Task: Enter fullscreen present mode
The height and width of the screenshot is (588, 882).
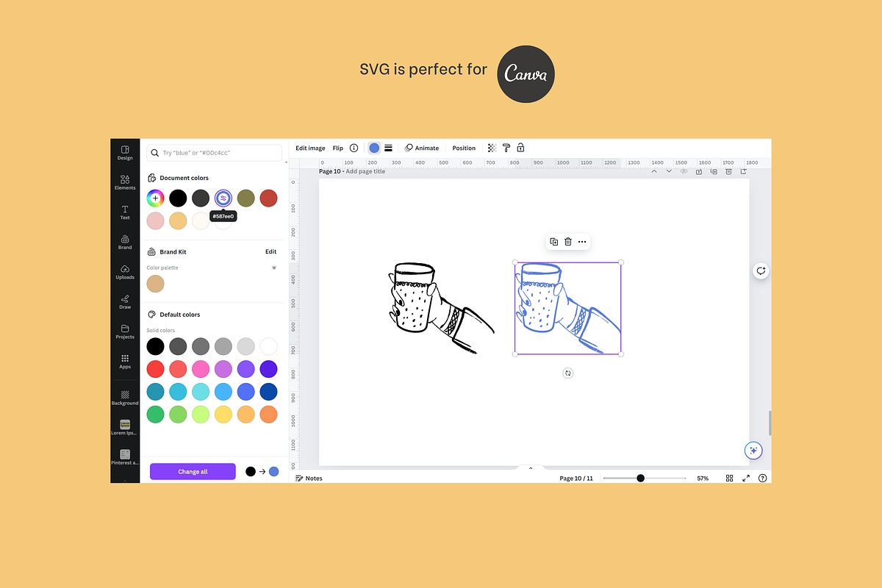Action: tap(746, 478)
